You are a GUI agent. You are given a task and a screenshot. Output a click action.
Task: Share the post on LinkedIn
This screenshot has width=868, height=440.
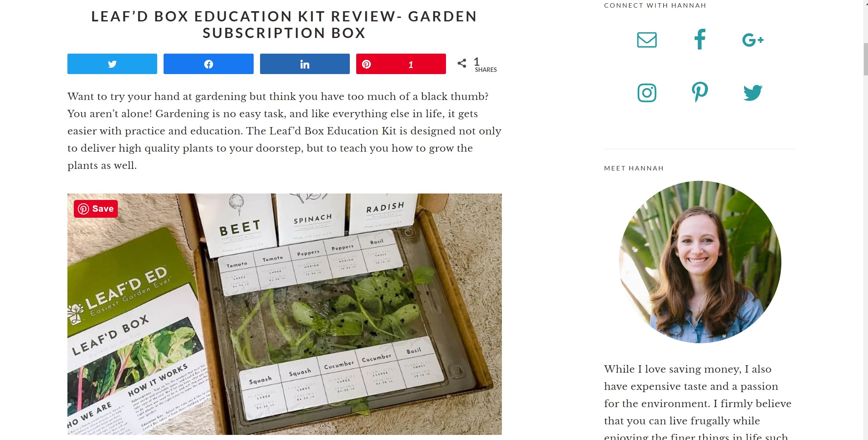tap(305, 64)
